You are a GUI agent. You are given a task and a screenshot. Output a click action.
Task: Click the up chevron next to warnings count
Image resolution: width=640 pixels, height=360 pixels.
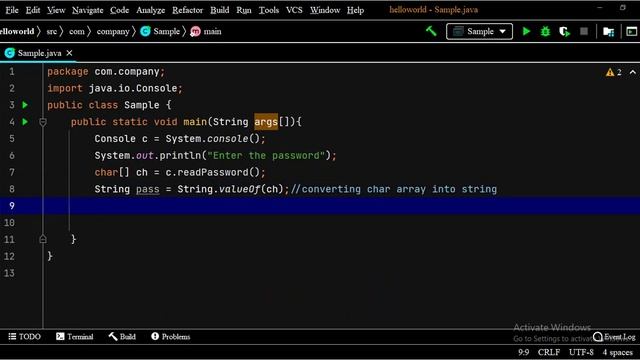pyautogui.click(x=633, y=72)
